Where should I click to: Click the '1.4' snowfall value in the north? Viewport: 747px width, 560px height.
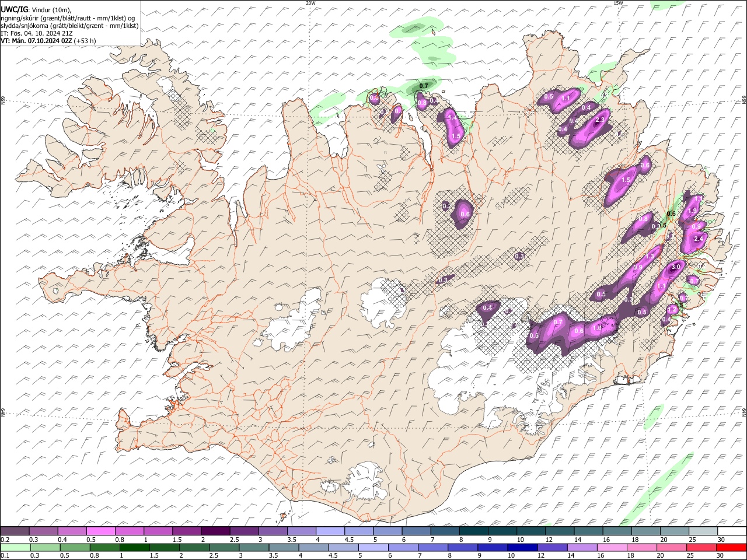[451, 117]
